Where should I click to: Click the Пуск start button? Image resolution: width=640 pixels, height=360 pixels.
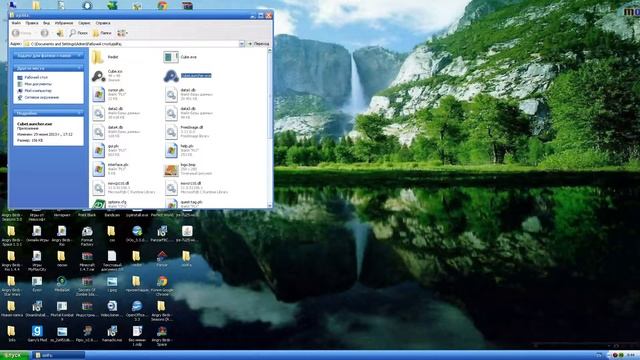[15, 355]
